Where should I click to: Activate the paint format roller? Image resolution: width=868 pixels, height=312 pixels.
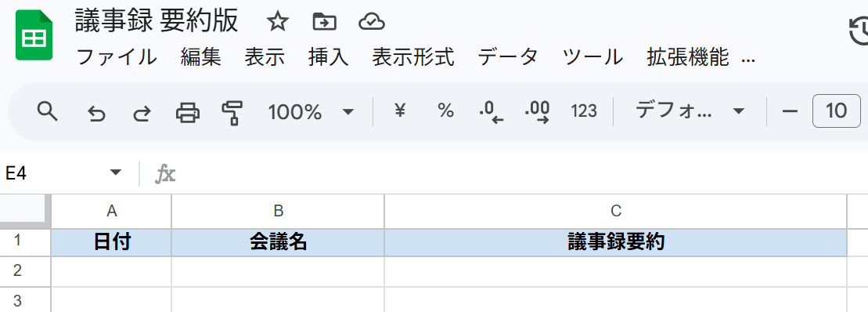click(232, 112)
